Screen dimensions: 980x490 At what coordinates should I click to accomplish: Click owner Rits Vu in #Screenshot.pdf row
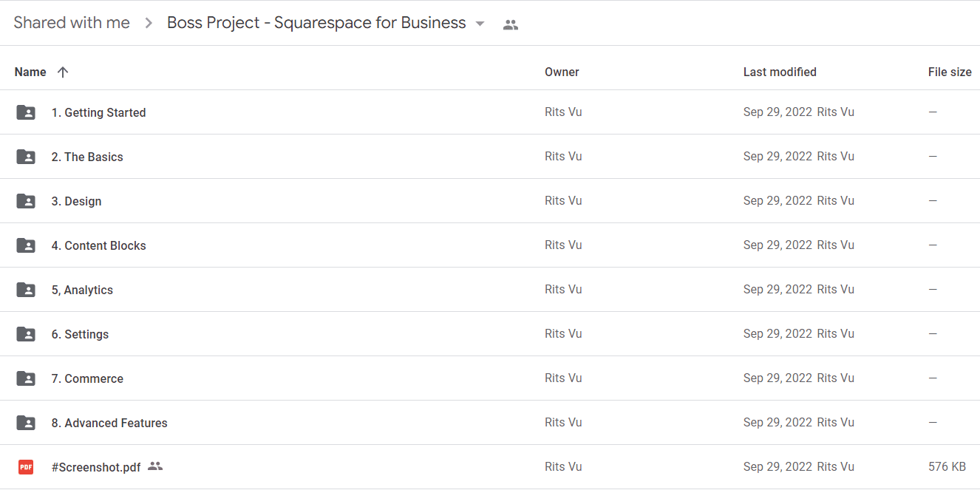pyautogui.click(x=563, y=467)
